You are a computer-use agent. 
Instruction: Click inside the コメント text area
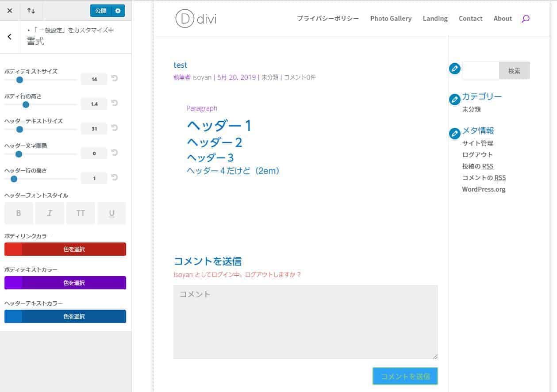coord(305,322)
